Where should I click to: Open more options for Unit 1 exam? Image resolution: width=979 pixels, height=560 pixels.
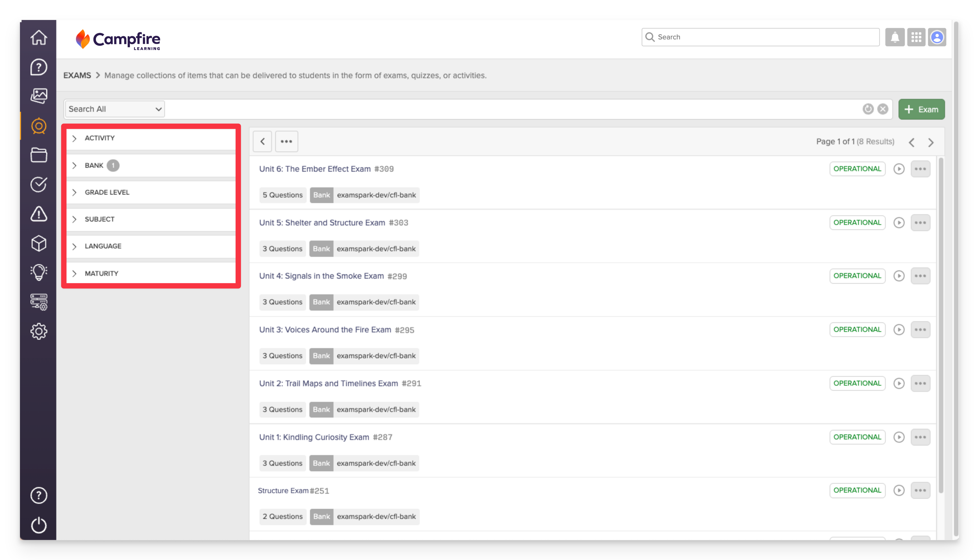click(921, 437)
